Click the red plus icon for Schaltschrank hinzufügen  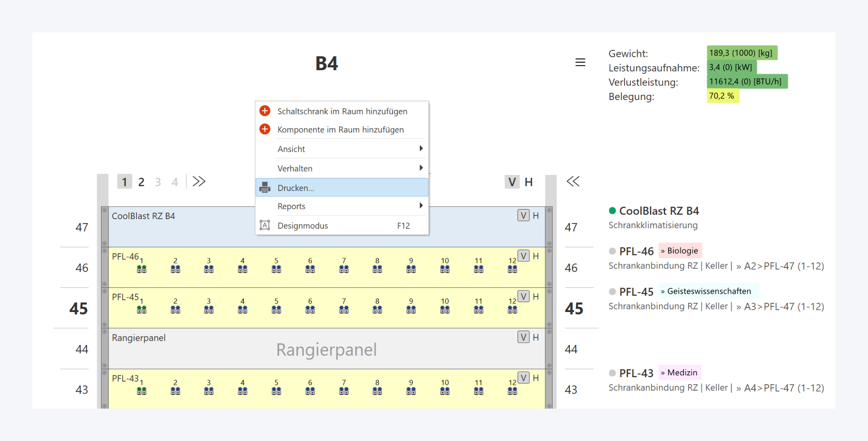coord(265,111)
